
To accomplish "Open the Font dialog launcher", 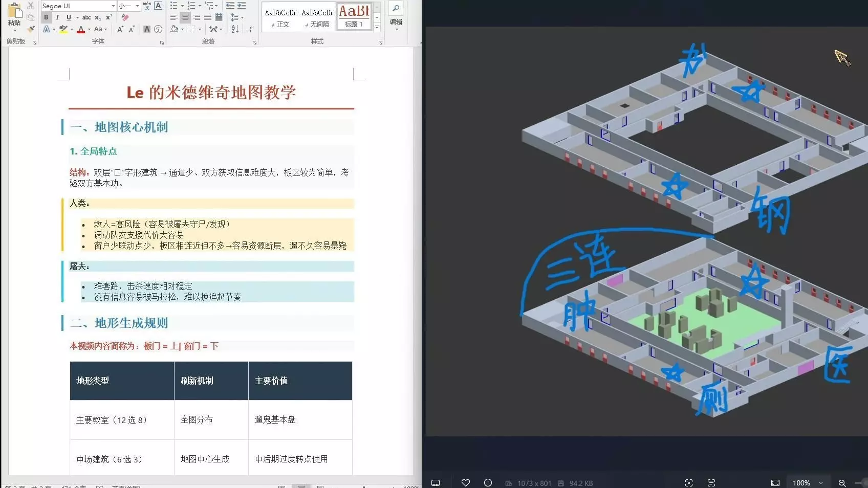I will click(162, 42).
